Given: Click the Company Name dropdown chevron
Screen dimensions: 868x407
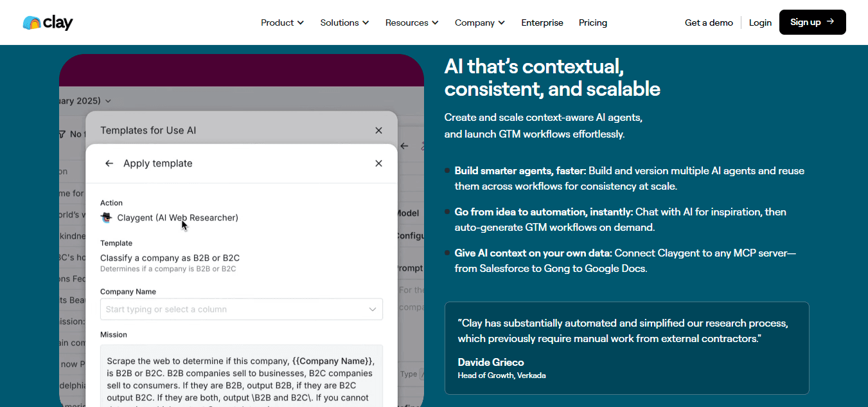Looking at the screenshot, I should tap(372, 309).
